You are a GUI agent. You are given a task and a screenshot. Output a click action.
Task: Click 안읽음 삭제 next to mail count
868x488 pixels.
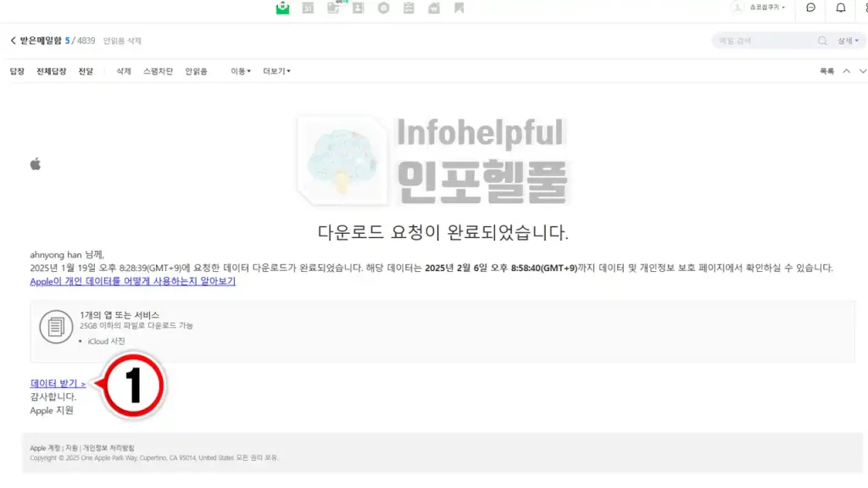(x=122, y=41)
